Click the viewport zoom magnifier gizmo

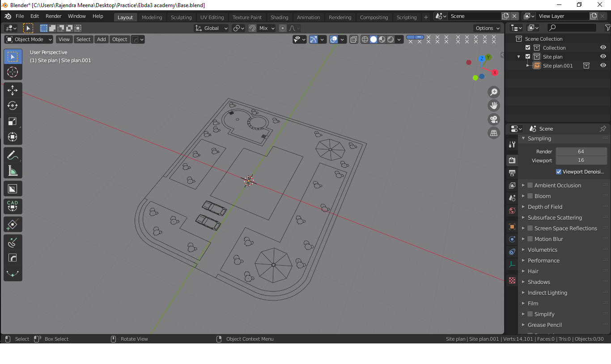[494, 92]
